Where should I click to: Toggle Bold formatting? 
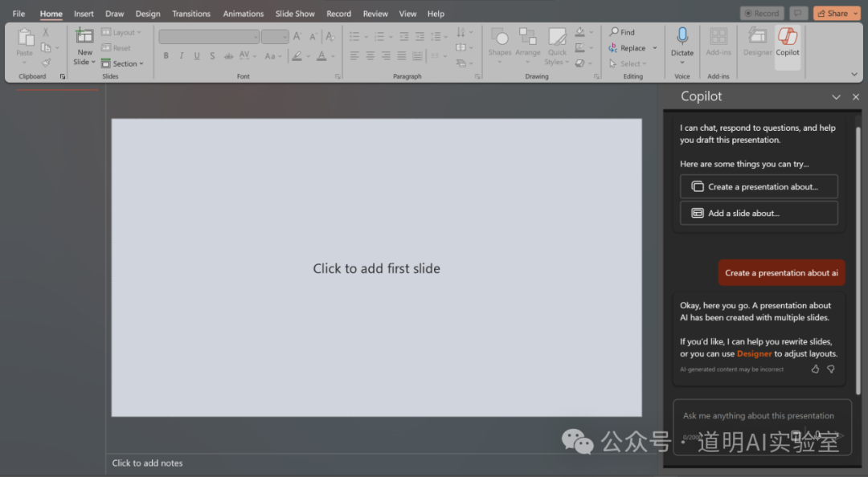coord(166,56)
